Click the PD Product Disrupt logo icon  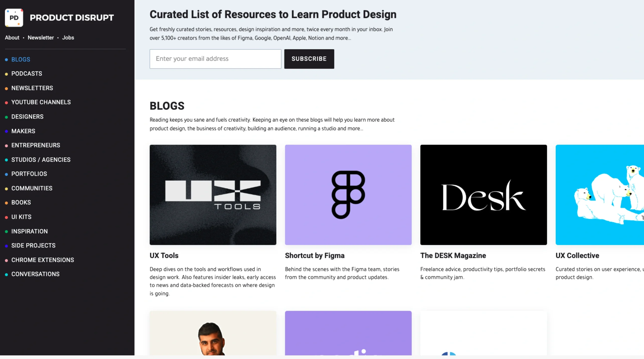14,18
